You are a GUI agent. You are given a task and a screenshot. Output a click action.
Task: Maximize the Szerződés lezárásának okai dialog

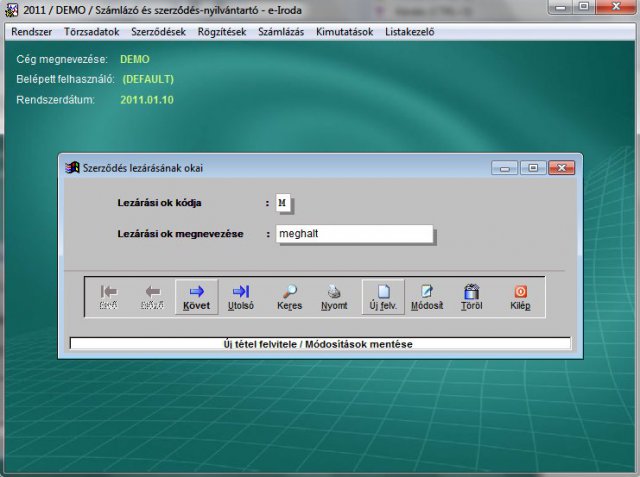point(533,167)
